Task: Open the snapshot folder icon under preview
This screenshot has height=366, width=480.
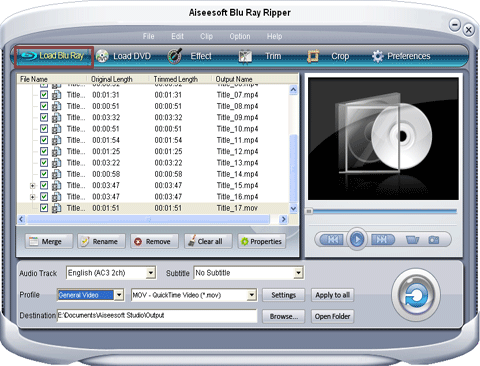Action: [412, 240]
